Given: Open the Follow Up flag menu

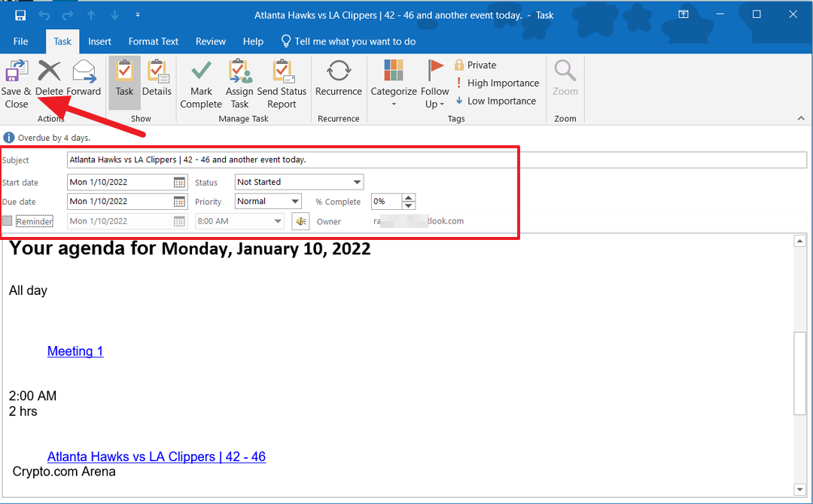Looking at the screenshot, I should coord(434,84).
